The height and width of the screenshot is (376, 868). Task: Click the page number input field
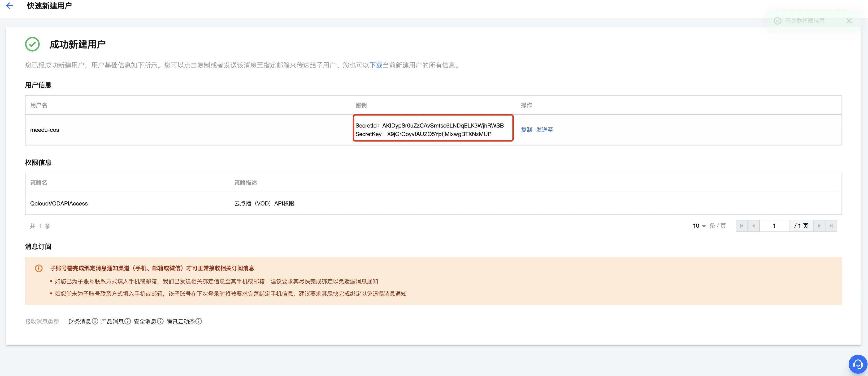pyautogui.click(x=774, y=226)
